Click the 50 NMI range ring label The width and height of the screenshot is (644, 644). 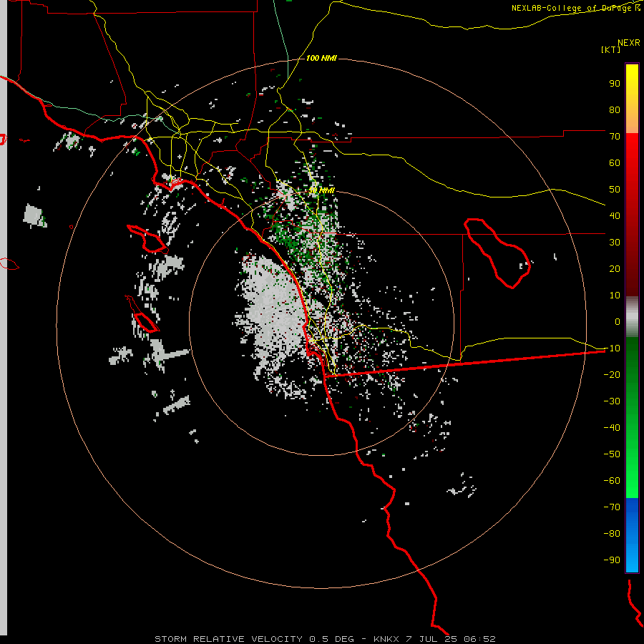[321, 190]
